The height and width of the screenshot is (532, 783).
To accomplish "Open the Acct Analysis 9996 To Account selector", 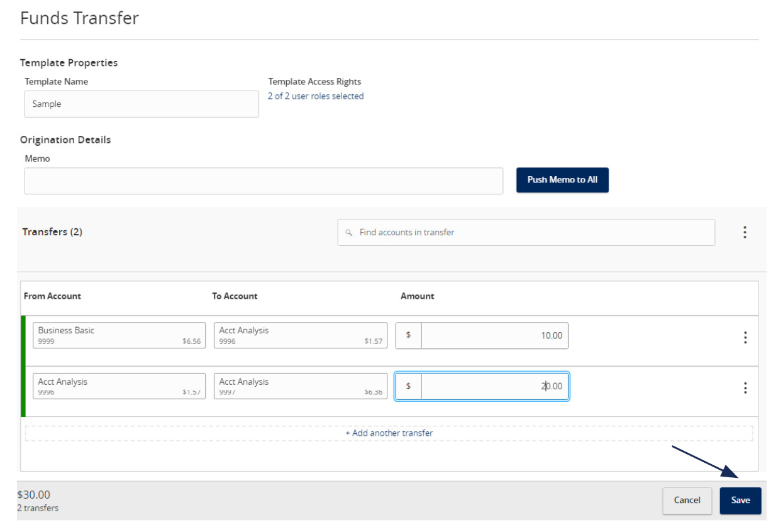I will [300, 335].
